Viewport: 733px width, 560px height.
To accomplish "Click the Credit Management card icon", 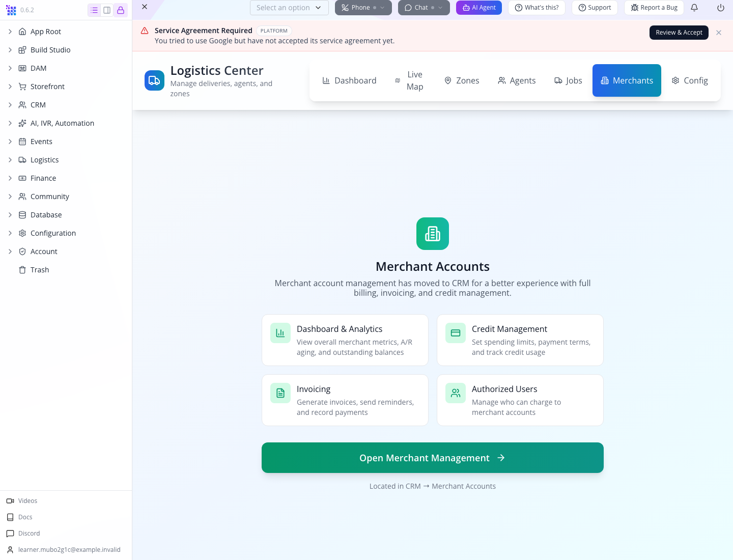I will [x=456, y=333].
